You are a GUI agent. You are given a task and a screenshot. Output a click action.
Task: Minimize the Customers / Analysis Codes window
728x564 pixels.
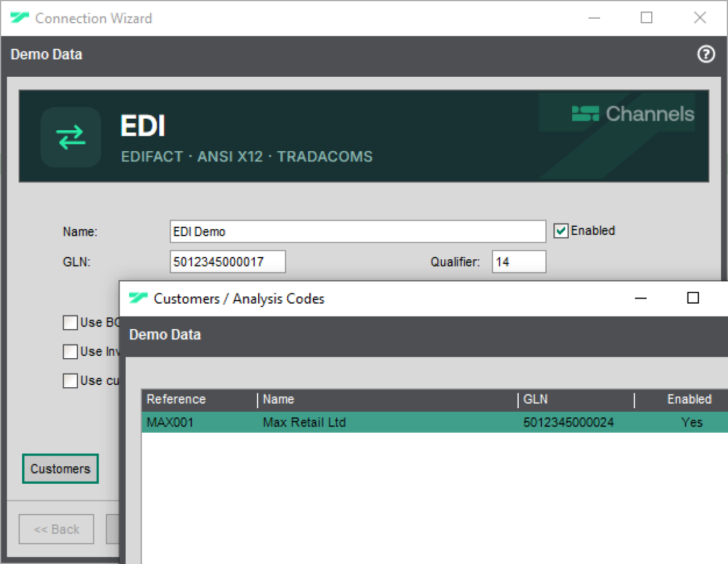[641, 298]
